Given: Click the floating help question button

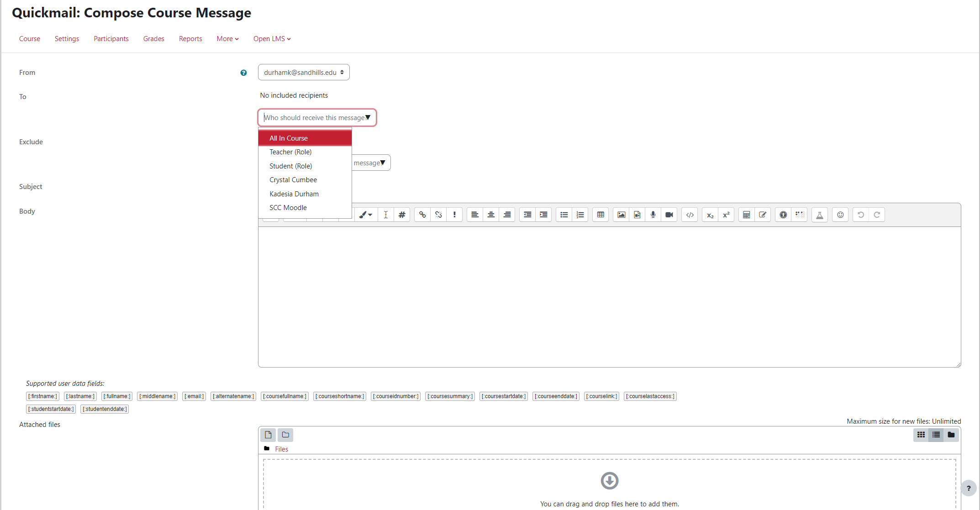Looking at the screenshot, I should (x=969, y=488).
